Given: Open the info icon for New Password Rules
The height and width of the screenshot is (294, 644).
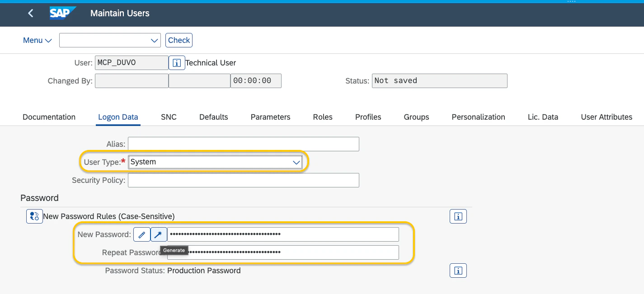Looking at the screenshot, I should 458,216.
